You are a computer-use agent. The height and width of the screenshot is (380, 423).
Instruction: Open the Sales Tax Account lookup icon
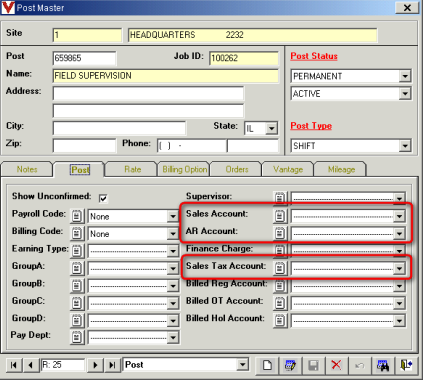(x=280, y=268)
